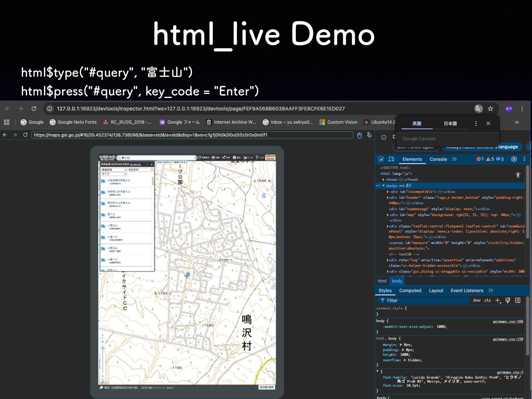Click the red error count badge
The width and height of the screenshot is (532, 399).
point(480,159)
